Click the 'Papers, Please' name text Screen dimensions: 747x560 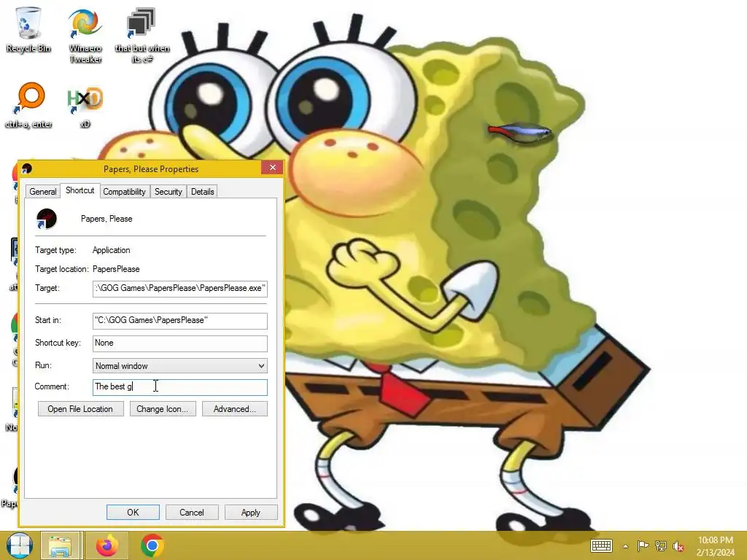coord(107,219)
